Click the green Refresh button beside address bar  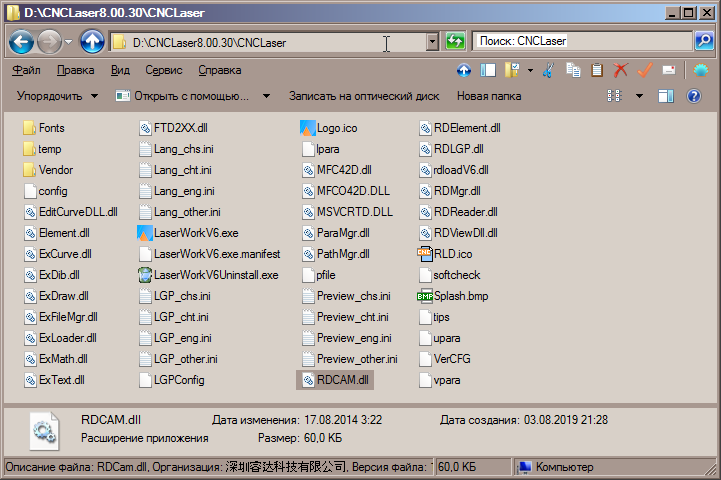(456, 42)
